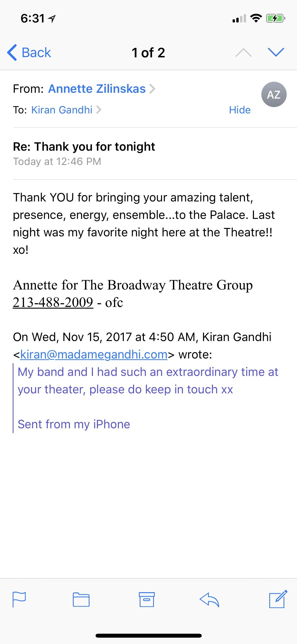The image size is (297, 644).
Task: Go to next message with down arrow
Action: pyautogui.click(x=276, y=52)
